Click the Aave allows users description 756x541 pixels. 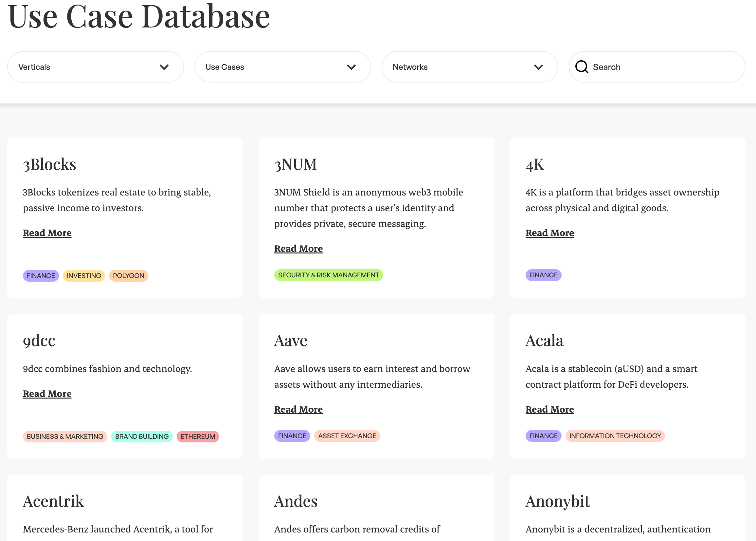(x=372, y=376)
